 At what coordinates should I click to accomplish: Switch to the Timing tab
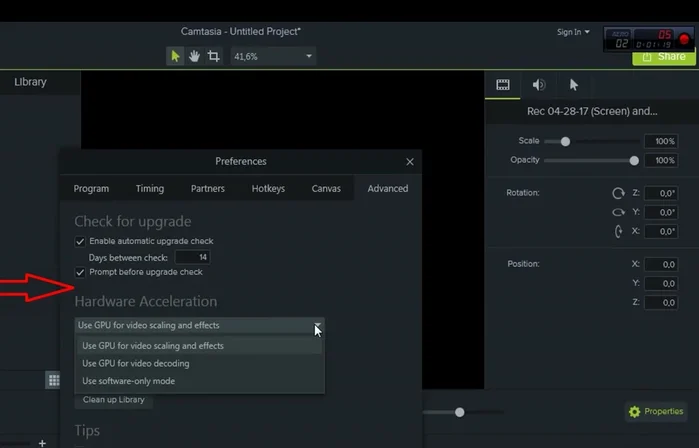(150, 189)
